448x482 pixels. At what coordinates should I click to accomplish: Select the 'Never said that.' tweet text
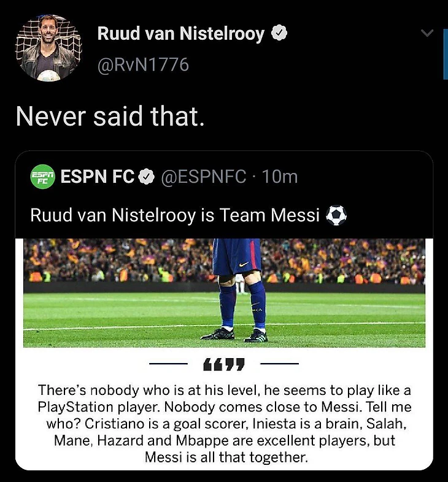[x=110, y=116]
